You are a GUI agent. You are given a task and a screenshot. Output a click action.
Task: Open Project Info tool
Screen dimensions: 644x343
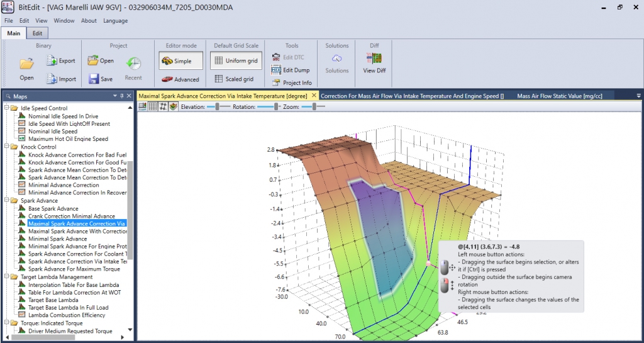point(276,82)
